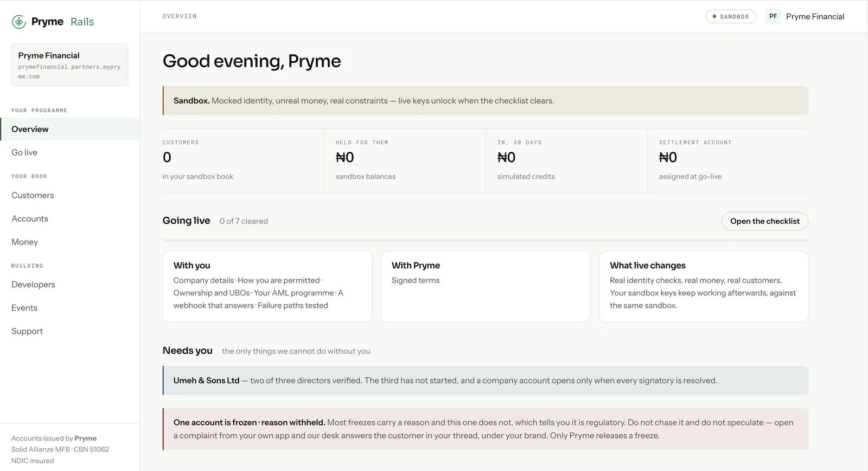Viewport: 868px width, 471px height.
Task: Open the What live changes card
Action: click(x=704, y=287)
